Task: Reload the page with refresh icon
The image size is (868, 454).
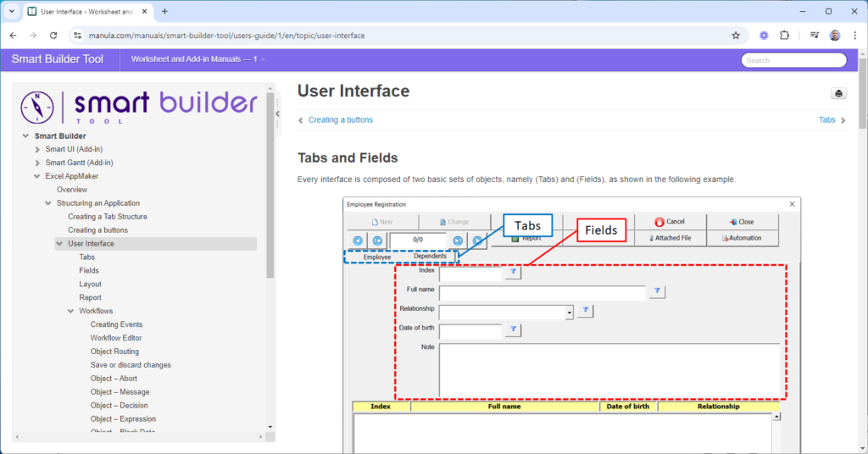Action: click(x=53, y=36)
